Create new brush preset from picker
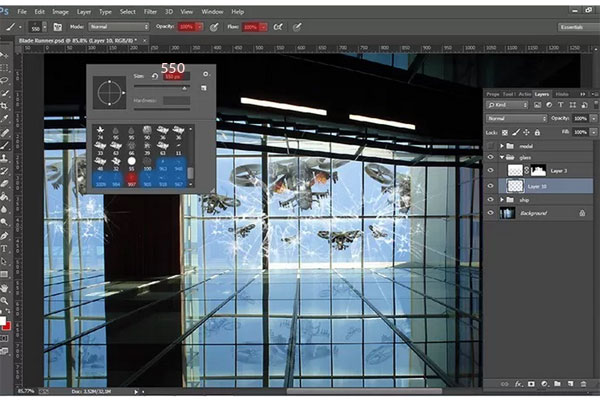 pos(204,88)
